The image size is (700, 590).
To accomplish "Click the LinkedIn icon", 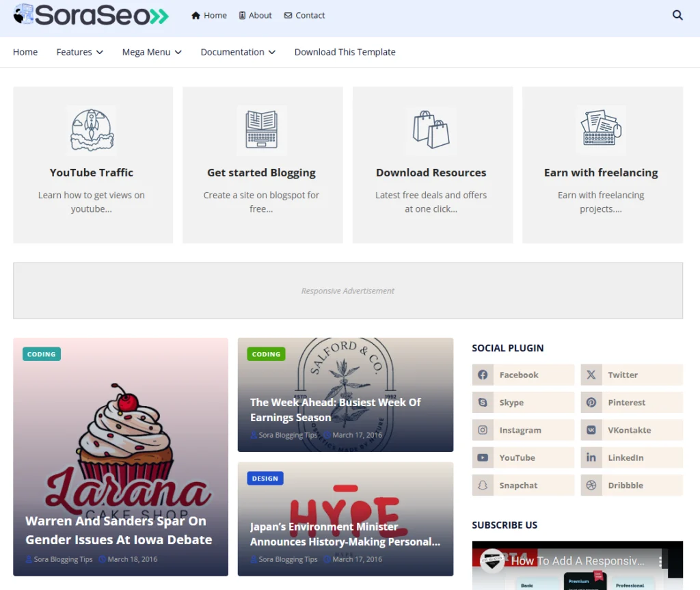I will point(591,457).
